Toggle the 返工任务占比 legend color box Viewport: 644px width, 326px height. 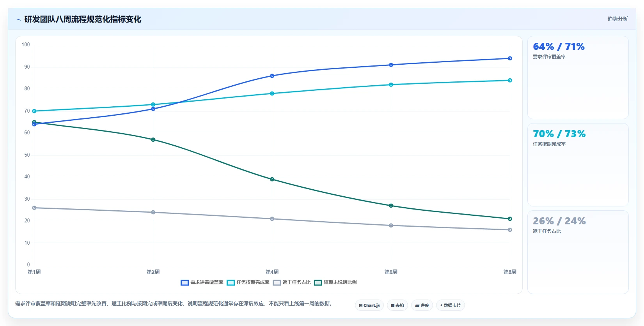277,283
